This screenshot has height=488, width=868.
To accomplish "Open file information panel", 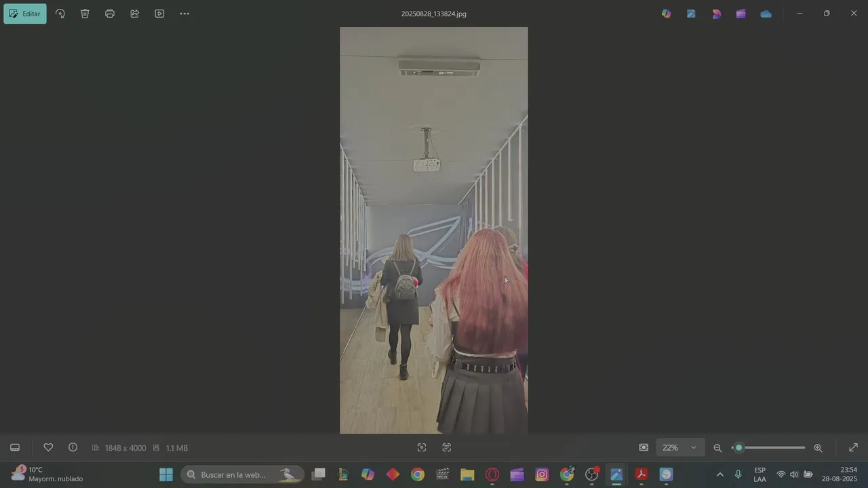I will [73, 447].
